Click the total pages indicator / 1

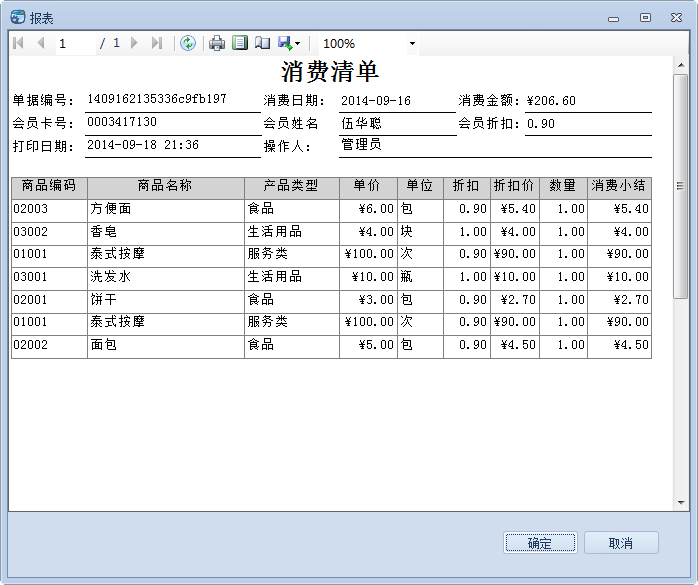(x=110, y=43)
